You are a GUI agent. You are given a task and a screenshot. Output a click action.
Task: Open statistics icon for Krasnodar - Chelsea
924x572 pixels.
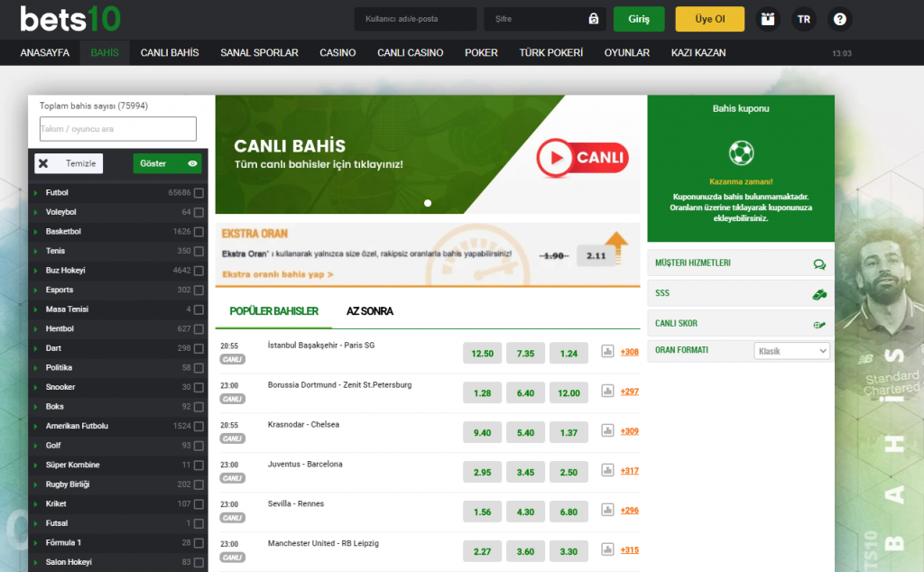(x=607, y=430)
